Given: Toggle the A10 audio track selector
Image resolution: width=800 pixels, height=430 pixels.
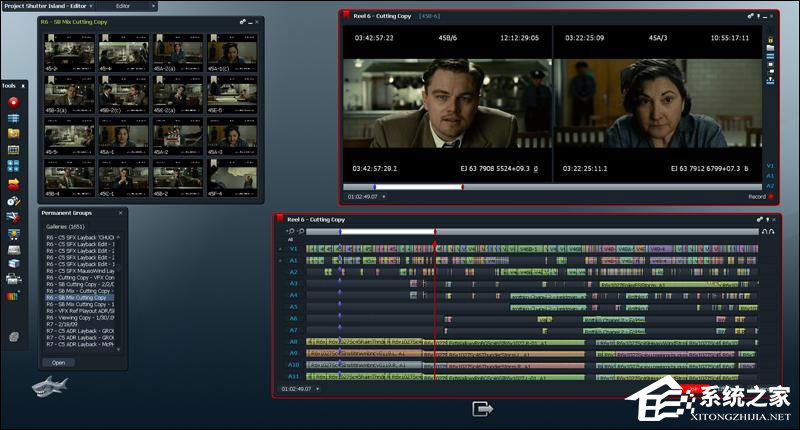Looking at the screenshot, I should click(x=293, y=365).
